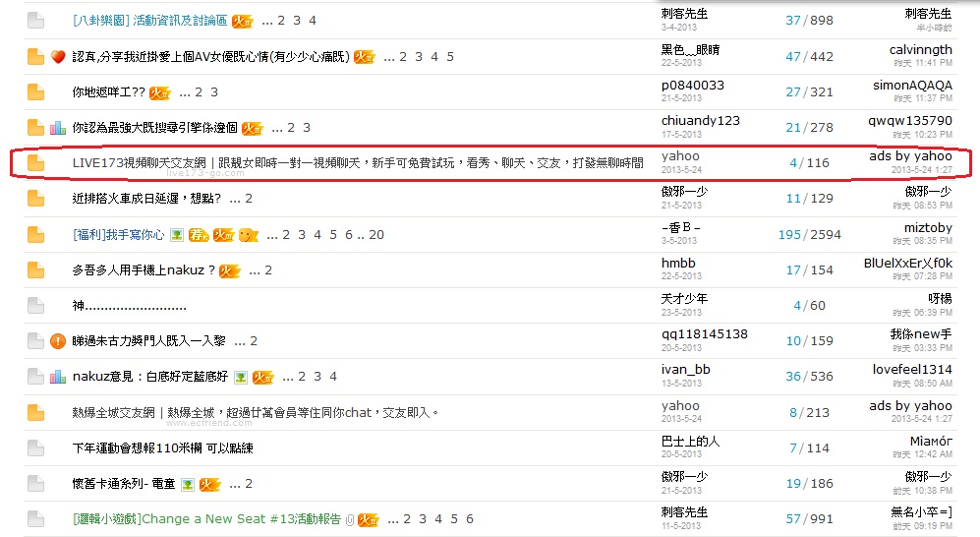Click image icon on 懷舊卡通系列 thread
Viewport: 980px width, 537px height.
tap(187, 484)
